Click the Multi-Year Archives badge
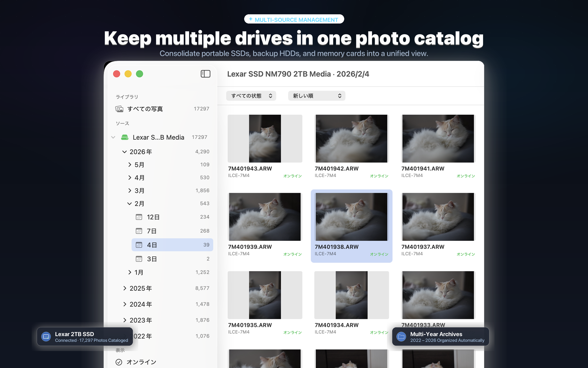The width and height of the screenshot is (588, 368). click(x=441, y=337)
